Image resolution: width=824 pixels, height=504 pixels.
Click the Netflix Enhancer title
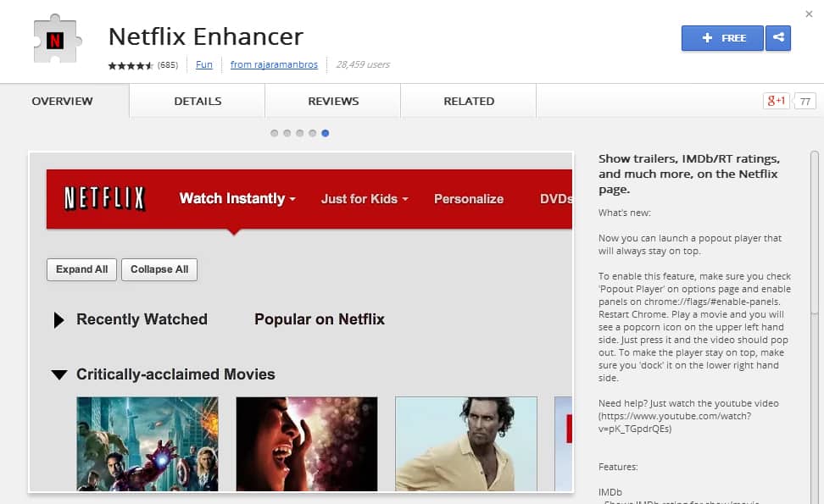pyautogui.click(x=205, y=36)
